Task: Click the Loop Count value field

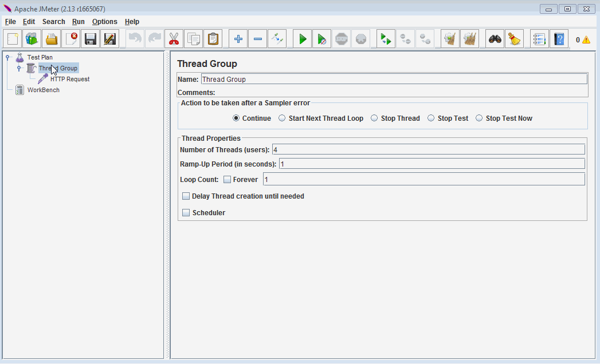Action: pyautogui.click(x=424, y=179)
